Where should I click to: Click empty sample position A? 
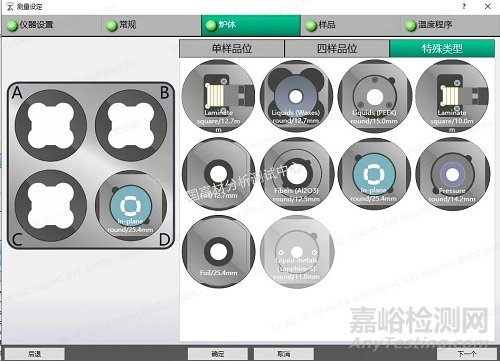tap(51, 125)
